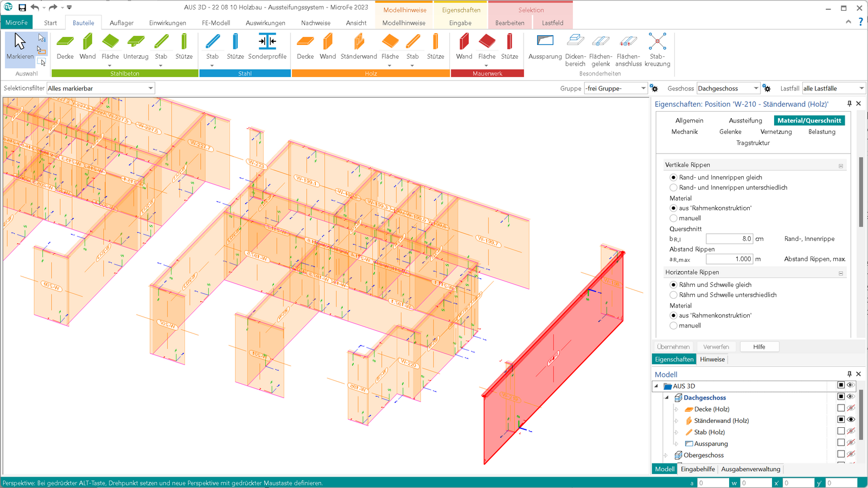868x488 pixels.
Task: Collapse the Horizontale Rippen section
Action: coord(841,273)
